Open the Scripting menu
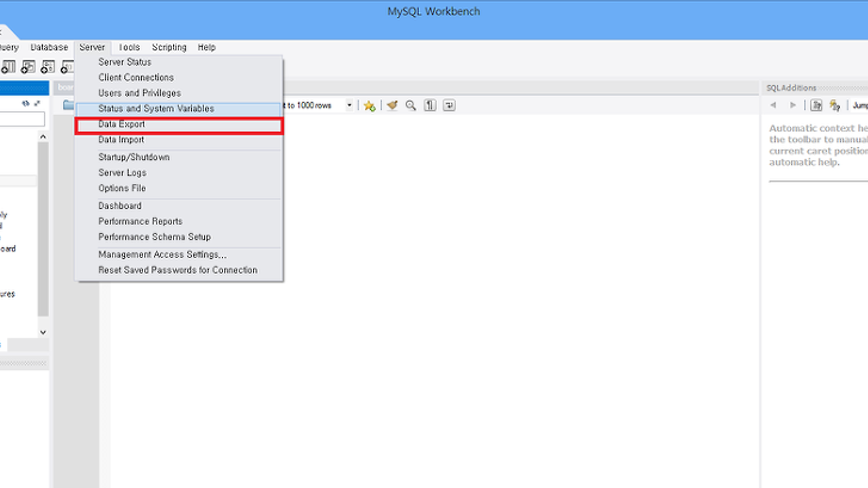Image resolution: width=868 pixels, height=488 pixels. point(169,47)
